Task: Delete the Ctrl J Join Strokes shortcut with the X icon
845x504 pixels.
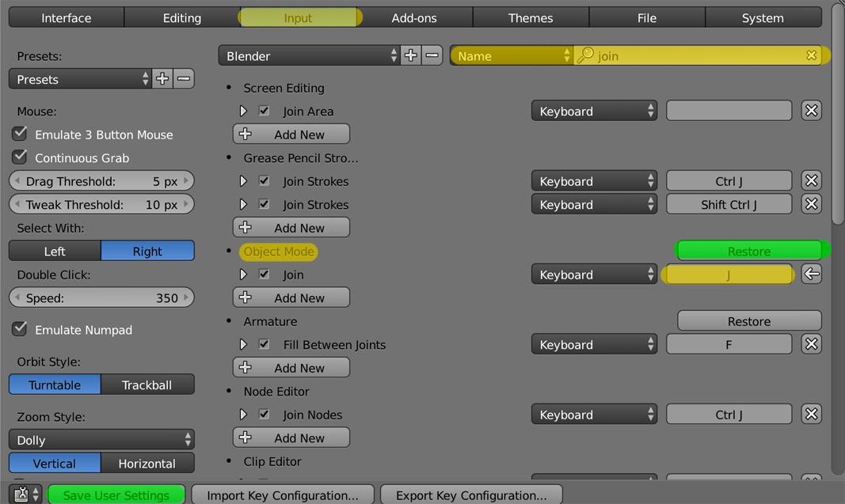Action: [x=811, y=180]
